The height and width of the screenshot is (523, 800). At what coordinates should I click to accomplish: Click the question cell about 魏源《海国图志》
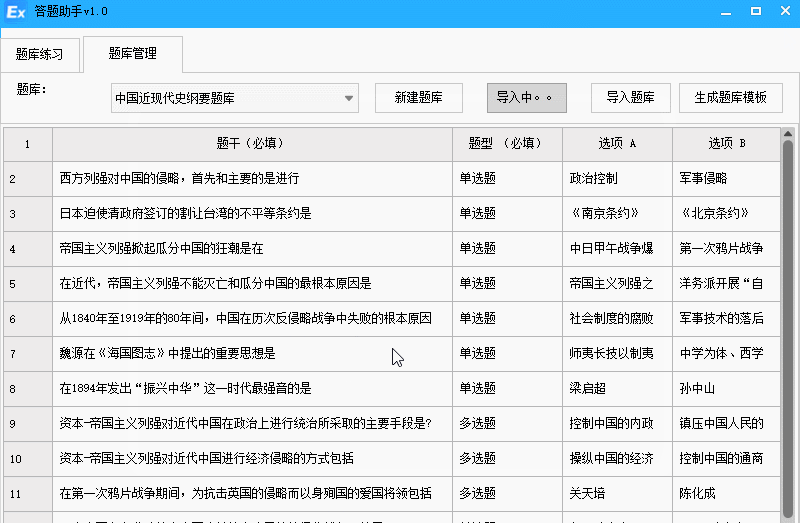251,353
